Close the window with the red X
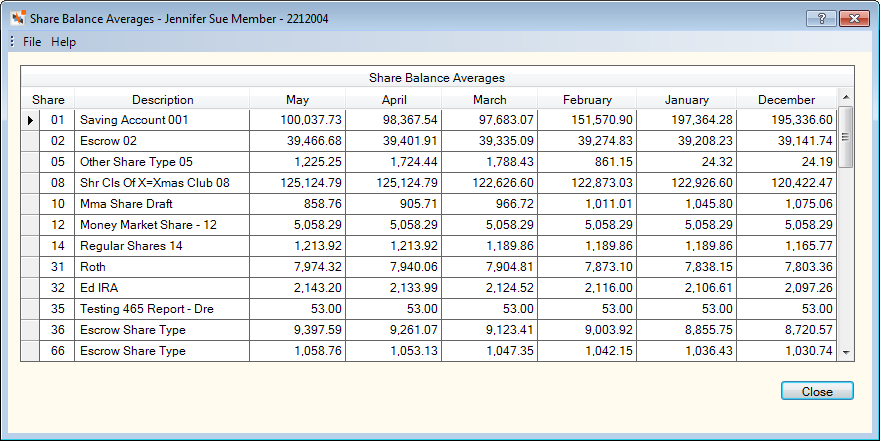 coord(854,19)
